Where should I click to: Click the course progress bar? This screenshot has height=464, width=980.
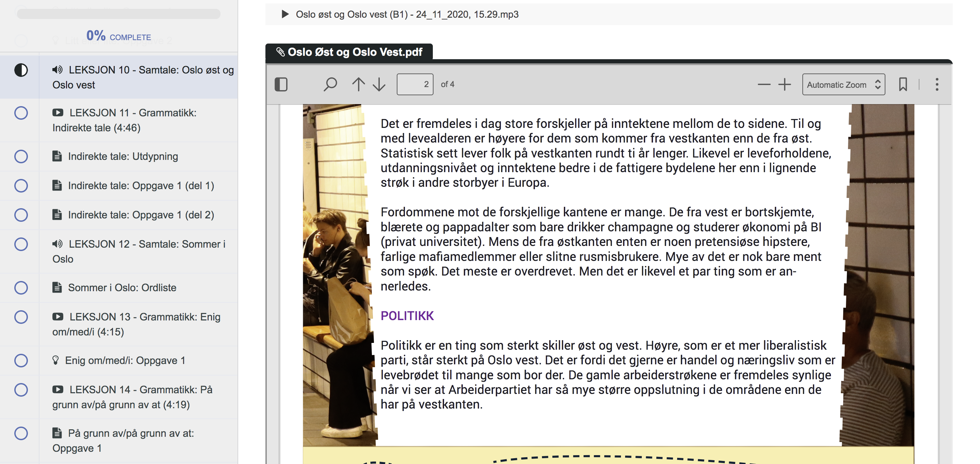(x=119, y=14)
